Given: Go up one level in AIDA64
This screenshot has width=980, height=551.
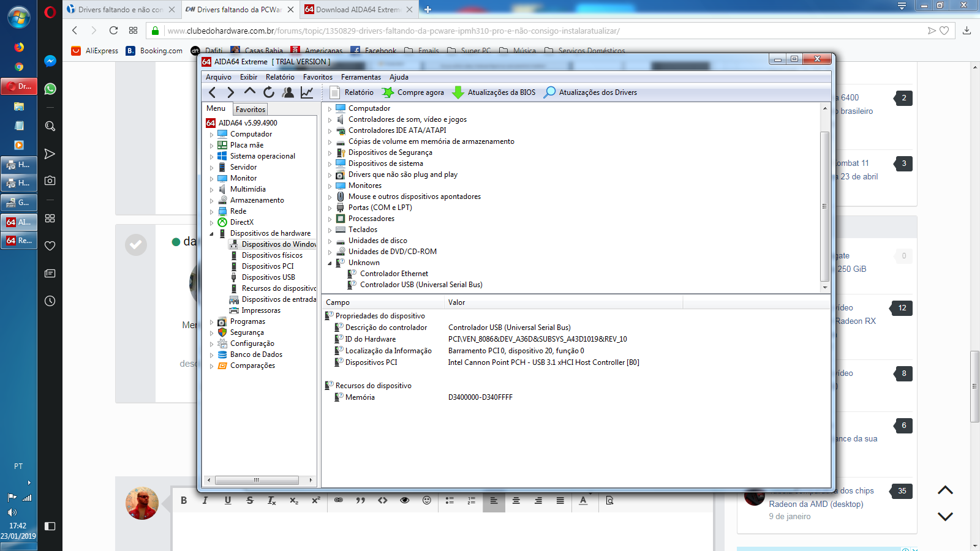Looking at the screenshot, I should click(x=249, y=92).
